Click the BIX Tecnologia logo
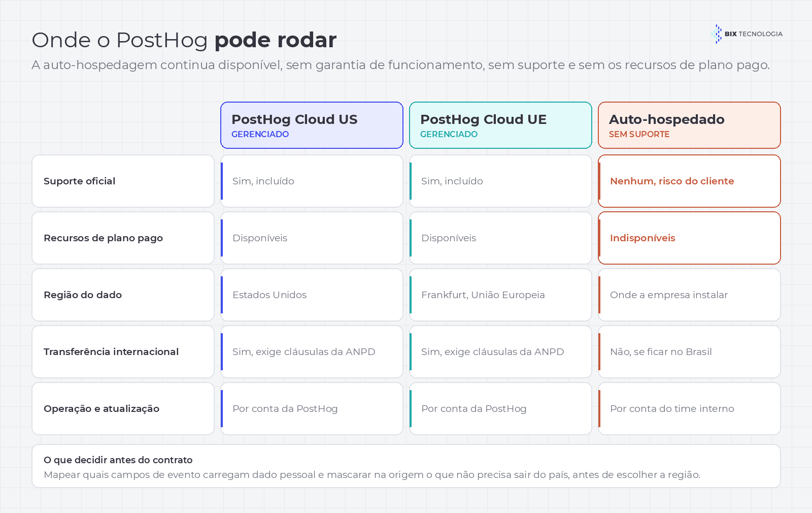The width and height of the screenshot is (812, 513). [747, 34]
